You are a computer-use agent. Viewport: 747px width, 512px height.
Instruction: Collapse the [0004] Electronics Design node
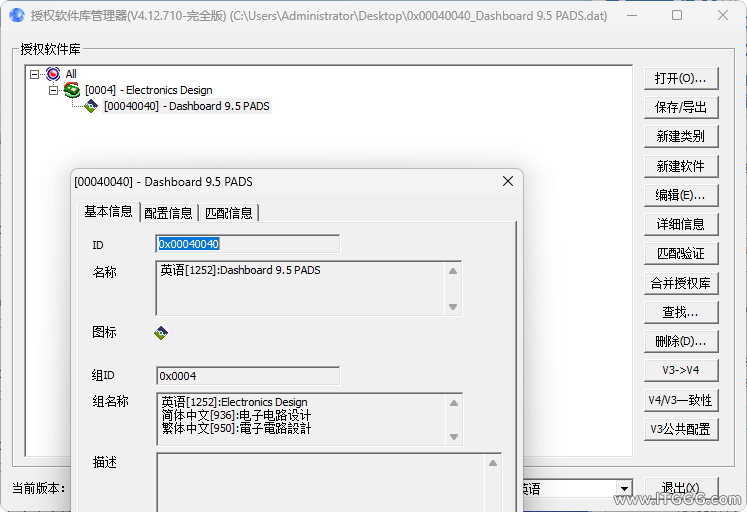click(x=53, y=90)
